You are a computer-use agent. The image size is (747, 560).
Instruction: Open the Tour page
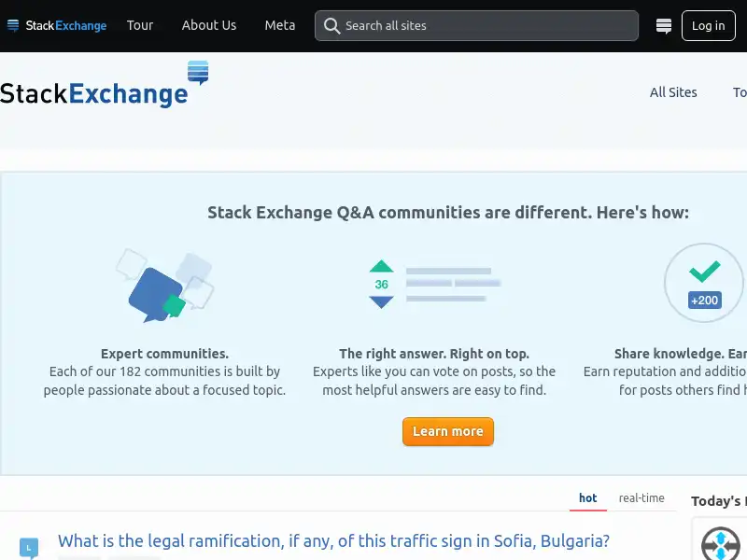pyautogui.click(x=140, y=25)
